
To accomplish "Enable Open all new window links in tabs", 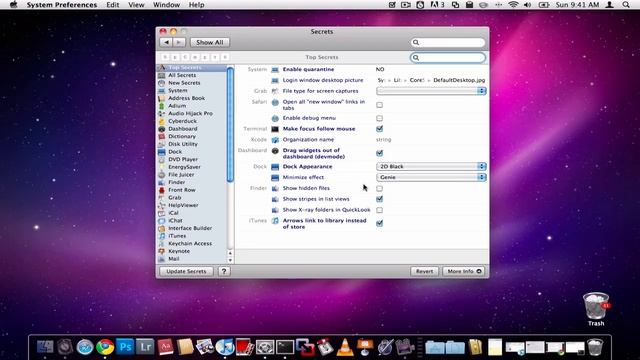I will 380,105.
